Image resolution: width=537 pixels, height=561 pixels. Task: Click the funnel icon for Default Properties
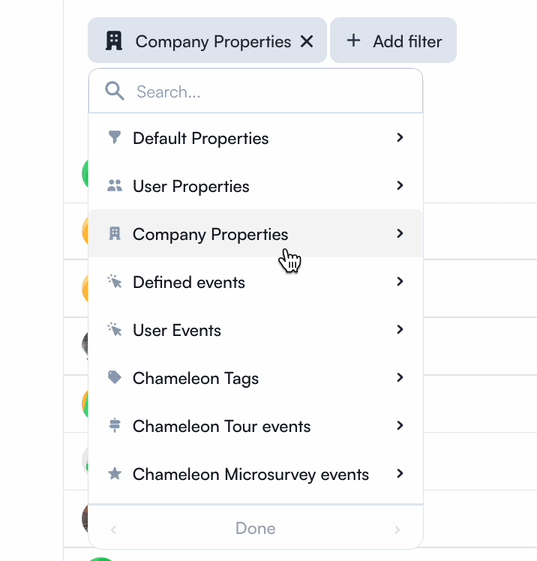[114, 137]
